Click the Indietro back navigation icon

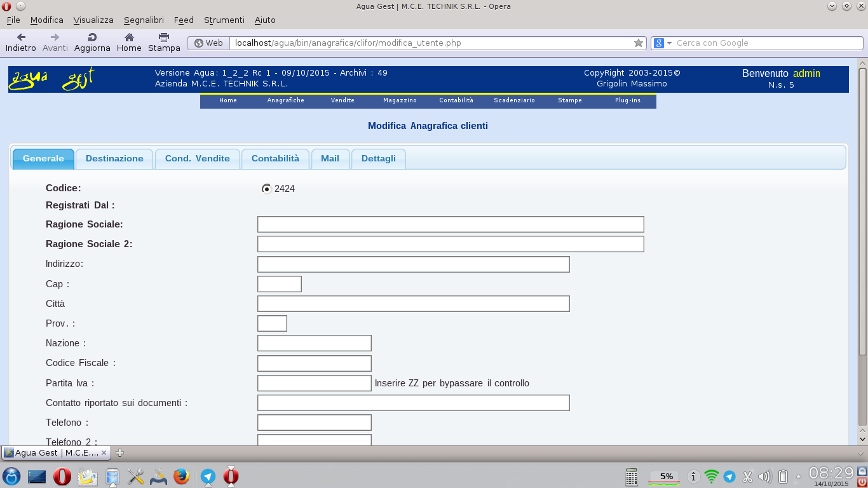pyautogui.click(x=20, y=38)
